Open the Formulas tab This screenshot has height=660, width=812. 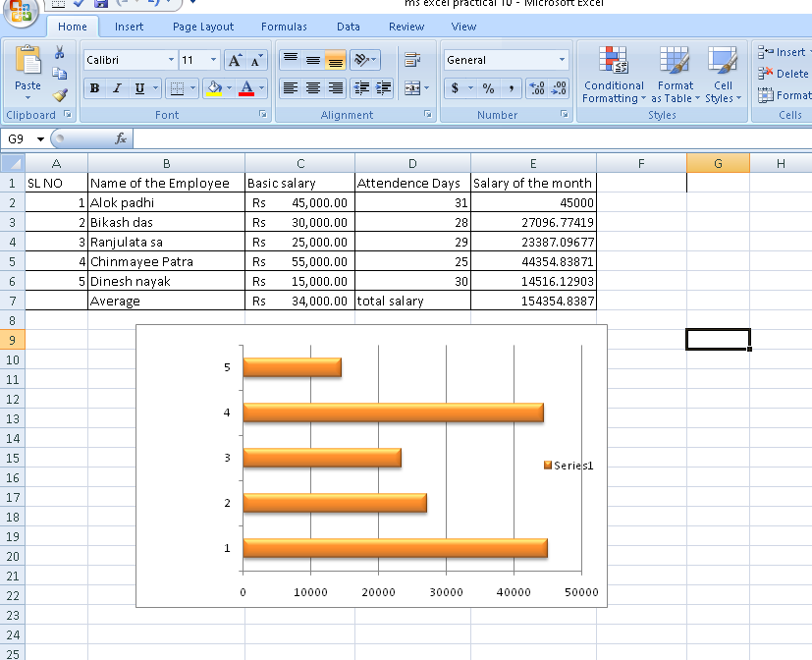[x=284, y=27]
